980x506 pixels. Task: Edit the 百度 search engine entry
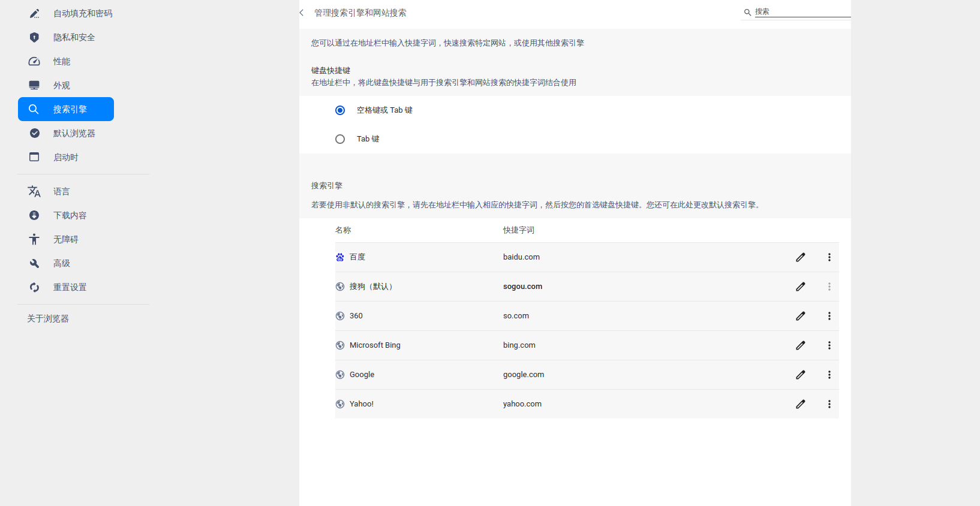pos(801,257)
